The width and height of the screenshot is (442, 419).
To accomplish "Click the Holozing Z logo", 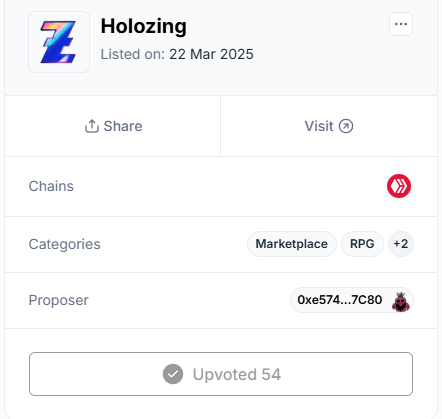I will click(59, 42).
